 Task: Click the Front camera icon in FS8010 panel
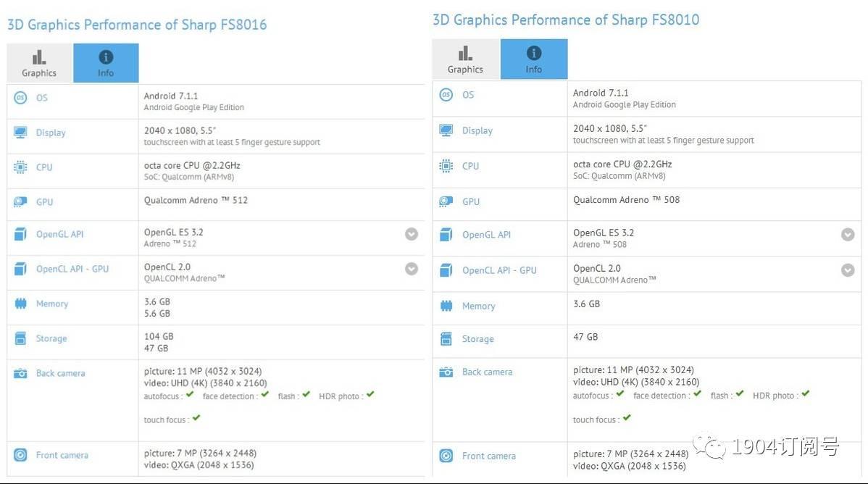pos(446,456)
